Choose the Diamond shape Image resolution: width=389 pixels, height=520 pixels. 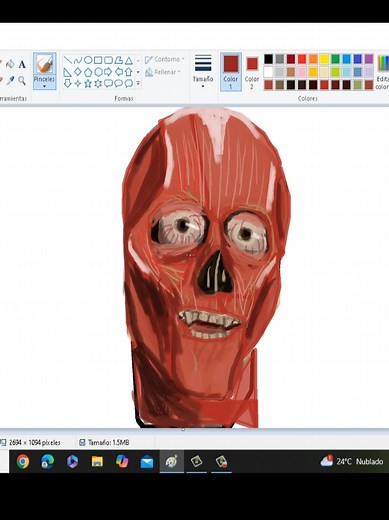coord(78,72)
